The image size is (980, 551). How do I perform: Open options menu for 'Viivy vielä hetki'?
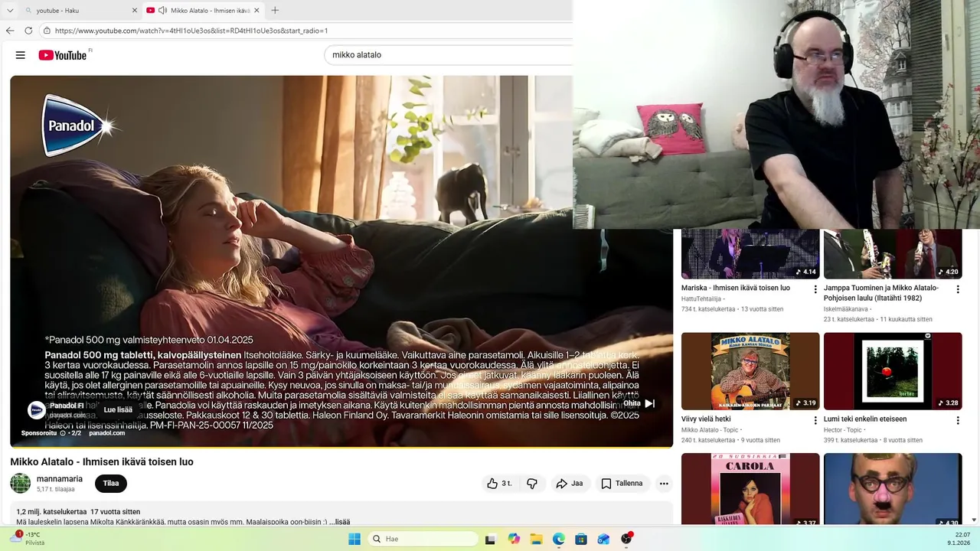click(815, 420)
